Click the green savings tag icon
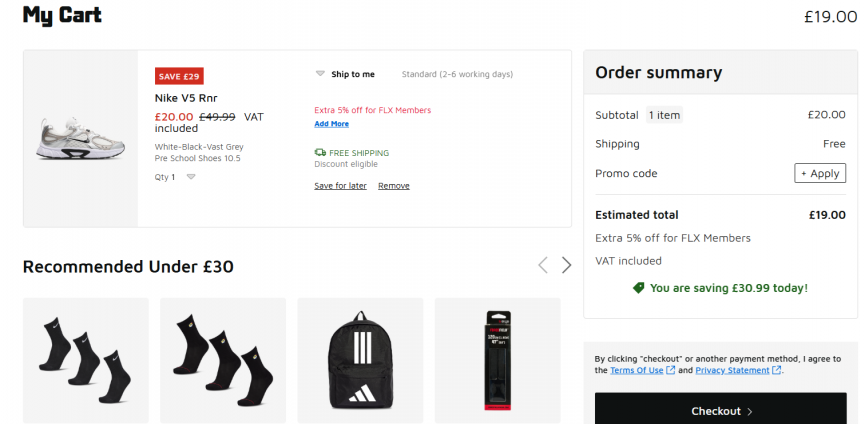Screen dimensions: 865x424 639,288
